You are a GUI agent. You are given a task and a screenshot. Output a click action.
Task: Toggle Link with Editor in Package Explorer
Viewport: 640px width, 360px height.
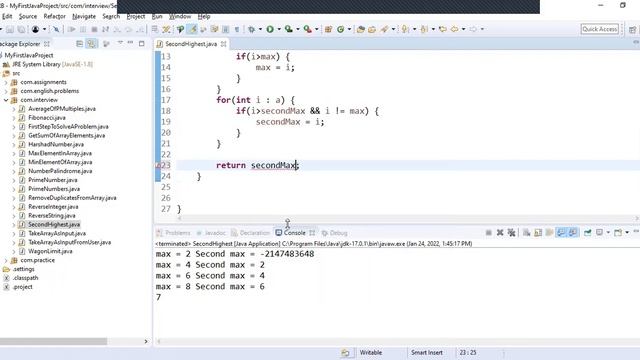(92, 43)
